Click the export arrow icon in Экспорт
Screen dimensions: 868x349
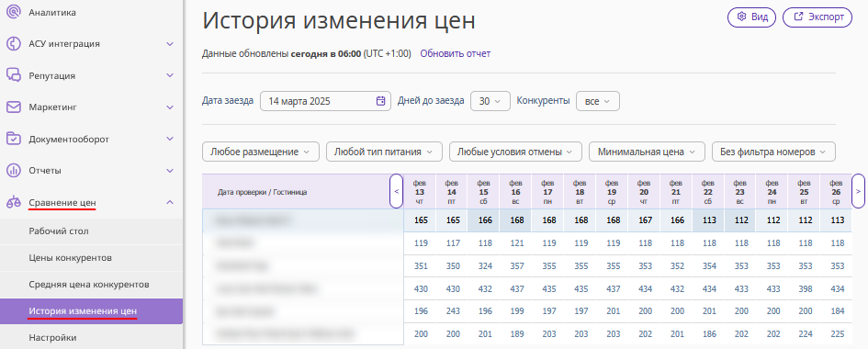tap(798, 17)
